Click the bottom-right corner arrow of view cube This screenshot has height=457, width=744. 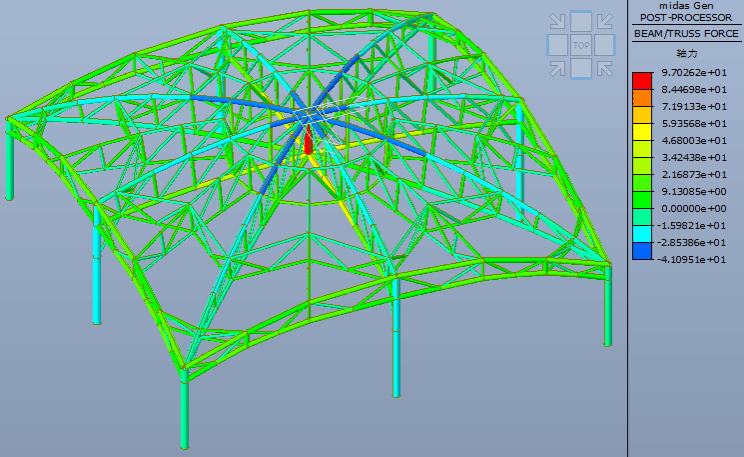(605, 68)
